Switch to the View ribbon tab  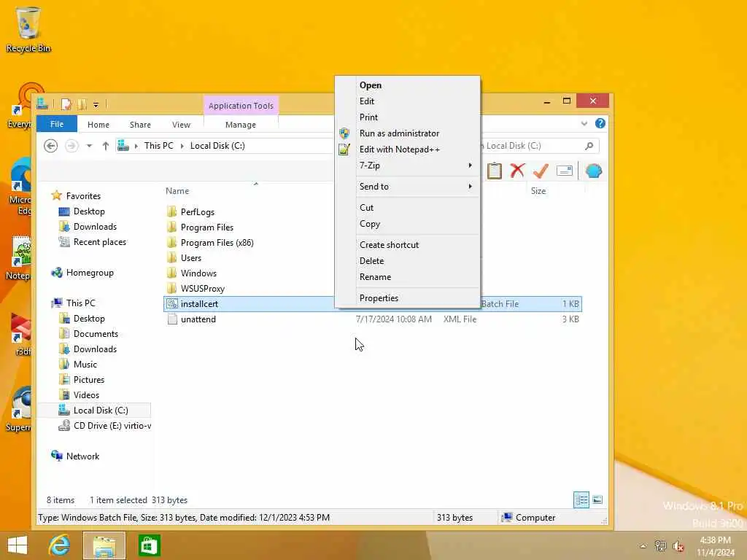[x=181, y=124]
